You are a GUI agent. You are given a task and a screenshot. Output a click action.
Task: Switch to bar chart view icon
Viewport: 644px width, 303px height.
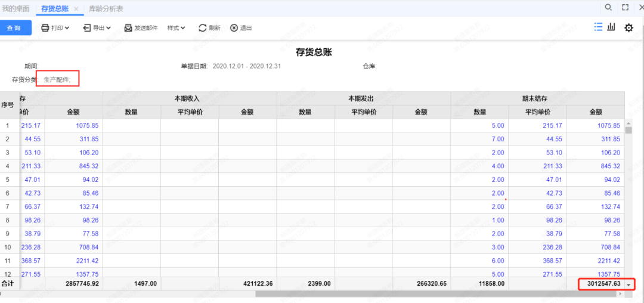[x=612, y=27]
